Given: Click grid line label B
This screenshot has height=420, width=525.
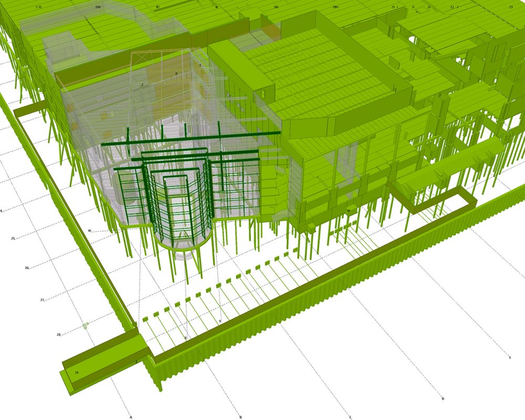Looking at the screenshot, I should point(240,417).
